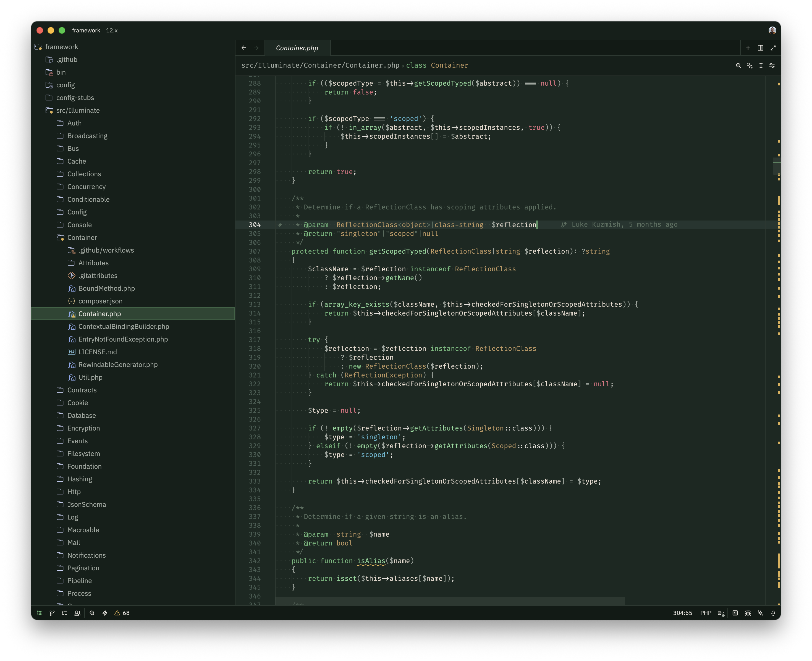Click the code action bolt on line 304
This screenshot has height=661, width=812.
(280, 225)
